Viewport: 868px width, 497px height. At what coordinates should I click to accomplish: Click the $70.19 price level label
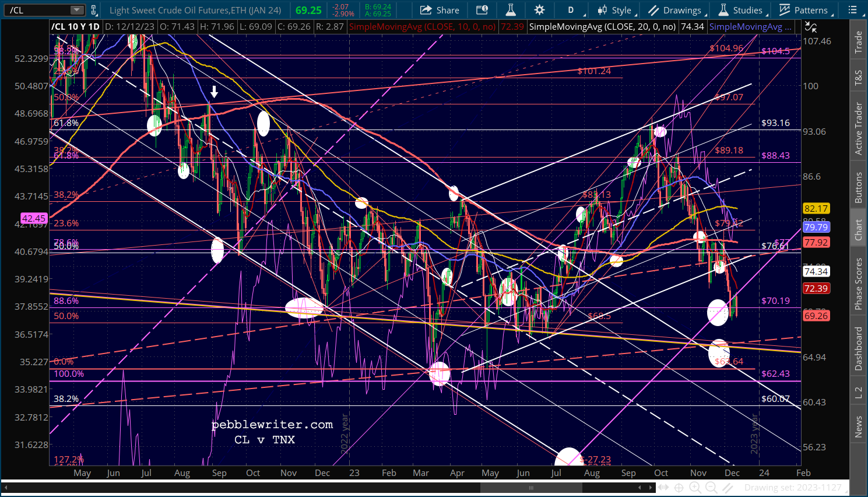click(x=775, y=300)
